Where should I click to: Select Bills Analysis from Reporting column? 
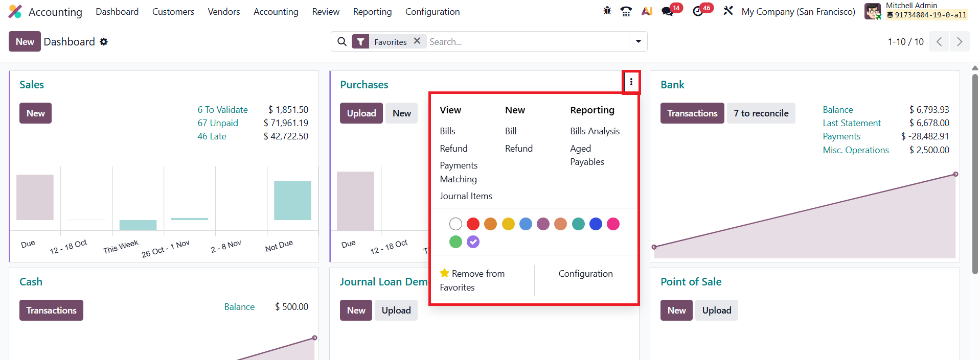[x=595, y=131]
